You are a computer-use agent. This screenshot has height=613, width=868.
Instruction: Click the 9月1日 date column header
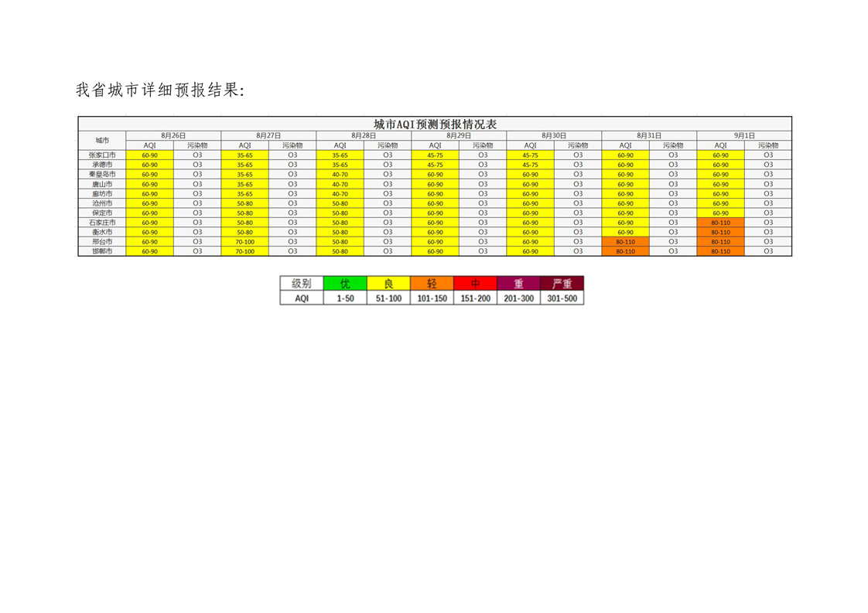tap(744, 135)
